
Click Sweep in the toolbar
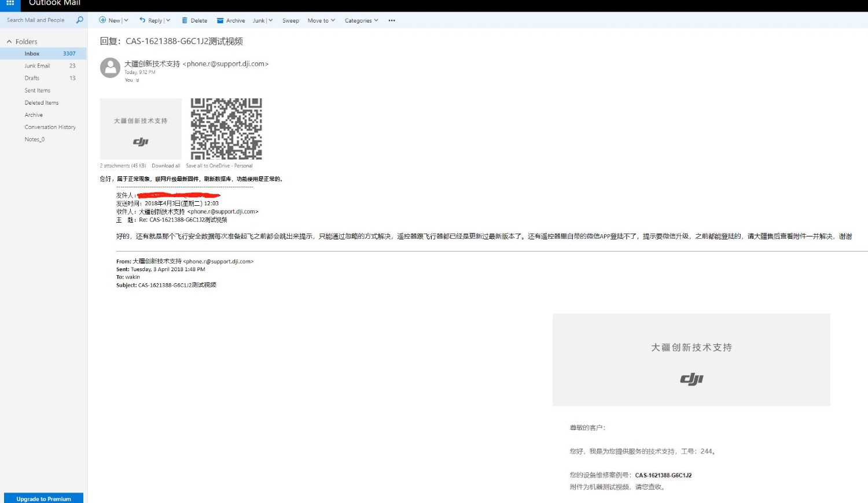click(x=290, y=20)
